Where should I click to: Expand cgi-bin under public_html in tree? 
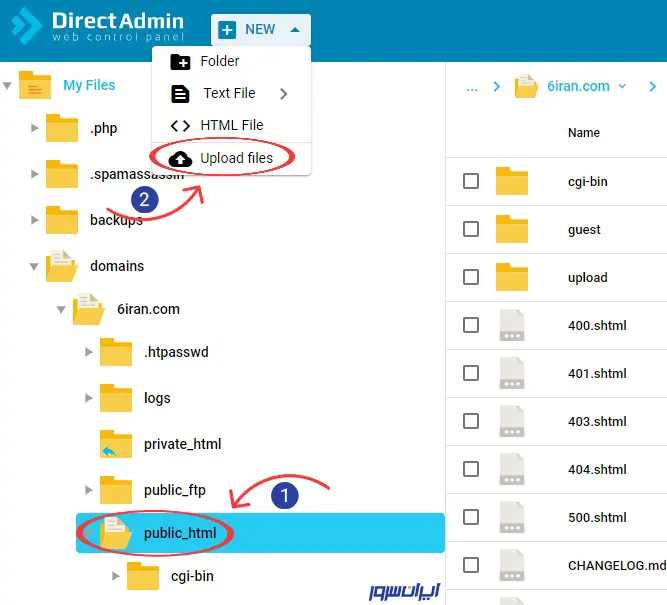pyautogui.click(x=116, y=576)
